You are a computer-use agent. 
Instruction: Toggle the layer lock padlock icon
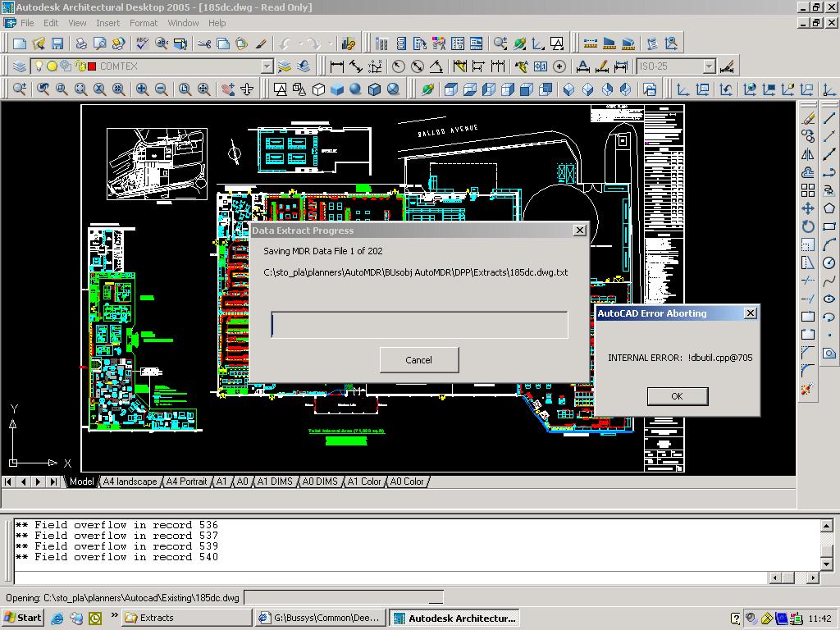point(80,66)
